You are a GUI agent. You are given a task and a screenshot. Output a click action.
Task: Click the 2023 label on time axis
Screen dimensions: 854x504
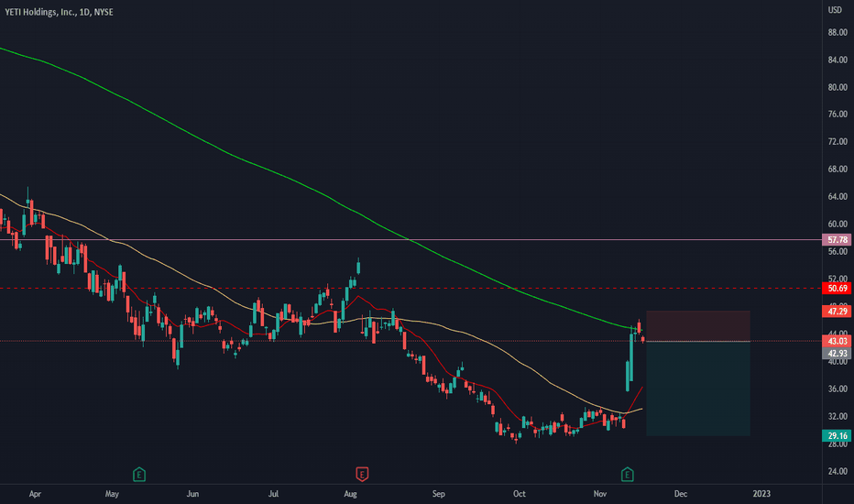click(x=761, y=494)
